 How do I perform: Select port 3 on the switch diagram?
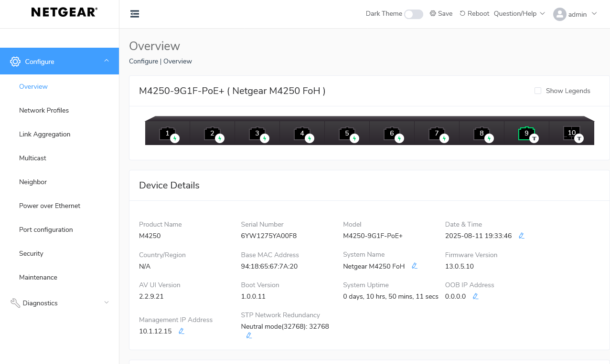click(x=257, y=134)
